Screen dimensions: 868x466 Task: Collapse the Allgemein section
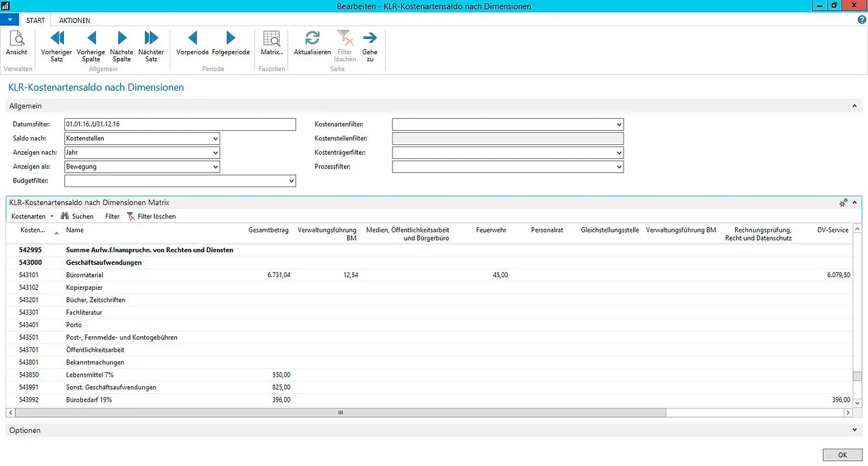coord(855,106)
